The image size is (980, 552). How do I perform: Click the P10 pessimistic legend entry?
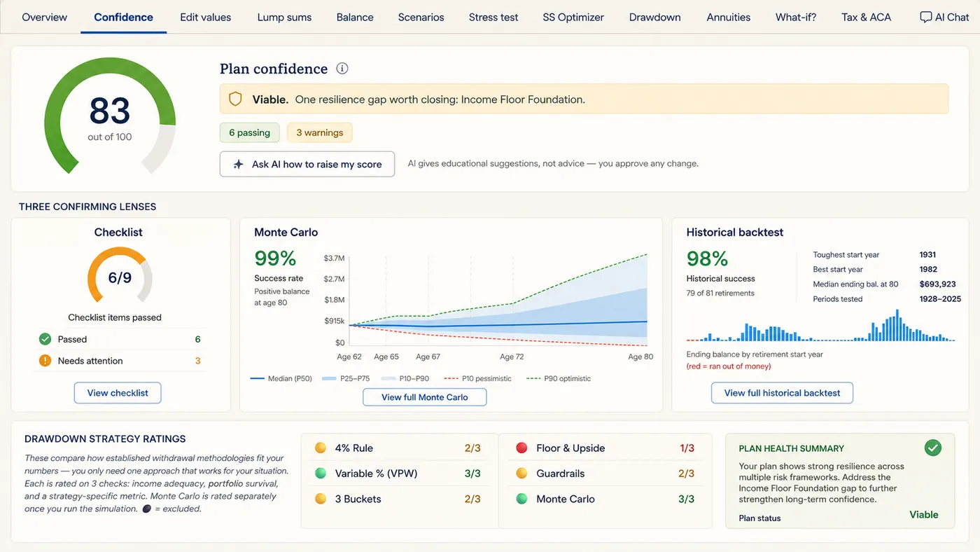pyautogui.click(x=478, y=378)
